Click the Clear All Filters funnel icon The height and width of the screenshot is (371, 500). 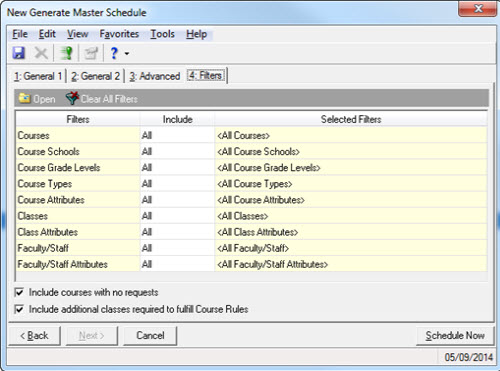pos(72,98)
